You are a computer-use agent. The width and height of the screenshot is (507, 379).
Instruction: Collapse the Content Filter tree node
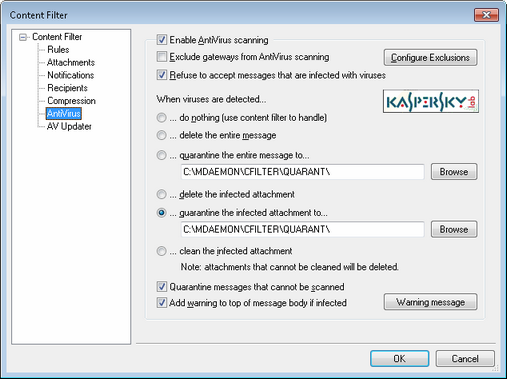pyautogui.click(x=23, y=37)
